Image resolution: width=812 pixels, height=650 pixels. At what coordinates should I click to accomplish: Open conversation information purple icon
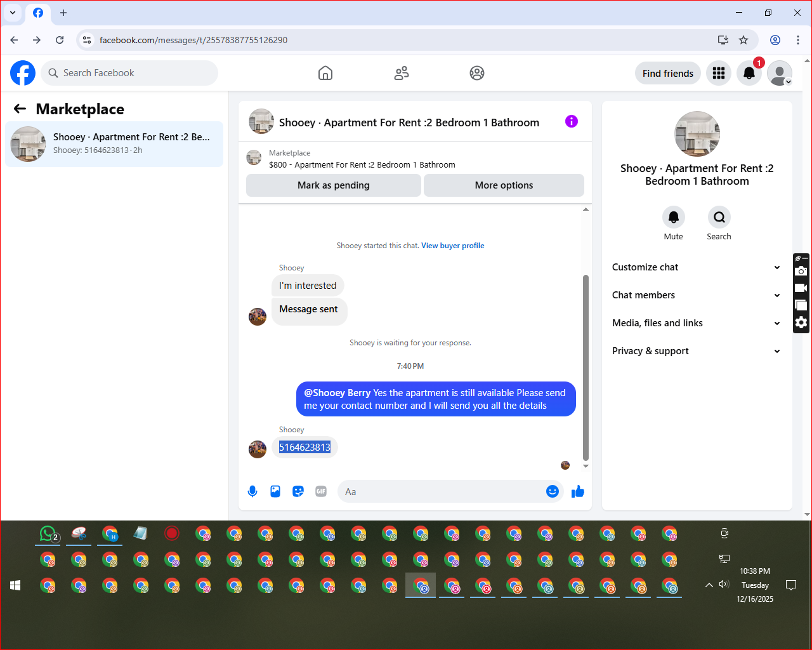click(x=572, y=121)
